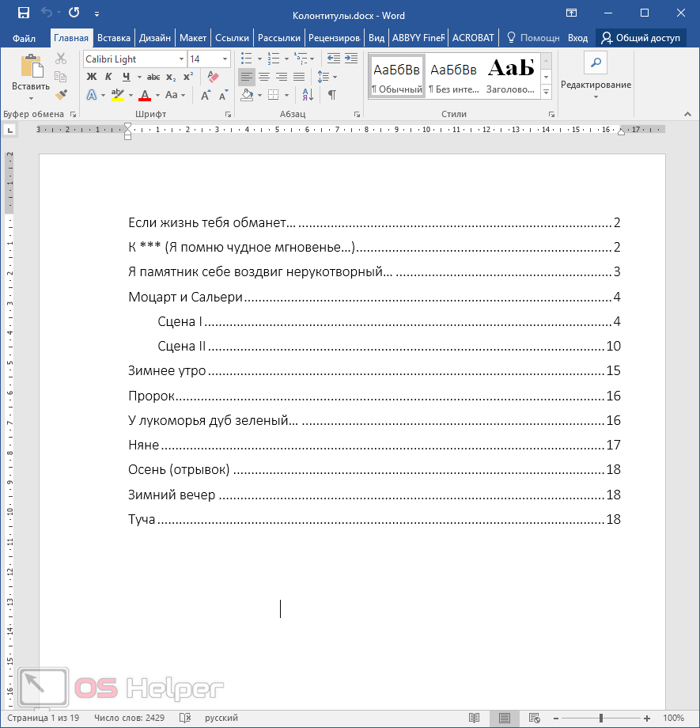Screen dimensions: 700x728
Task: Toggle italic (К) formatting
Action: coord(108,77)
